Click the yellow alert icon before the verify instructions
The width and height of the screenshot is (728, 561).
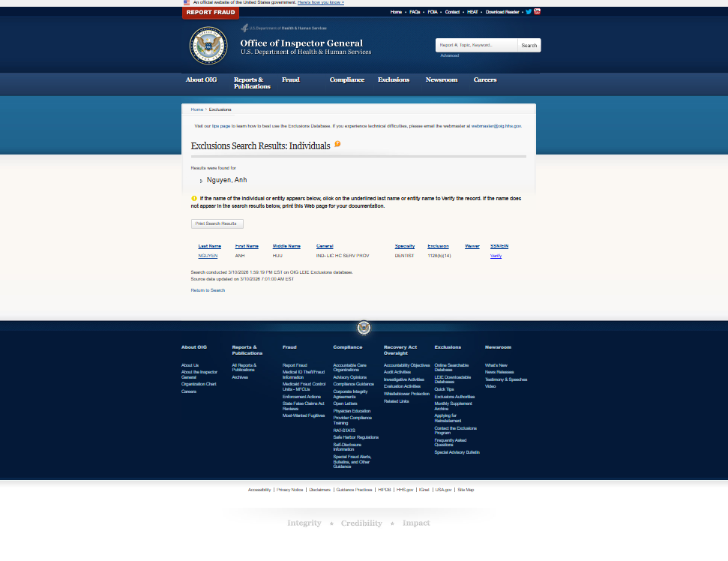coord(193,198)
